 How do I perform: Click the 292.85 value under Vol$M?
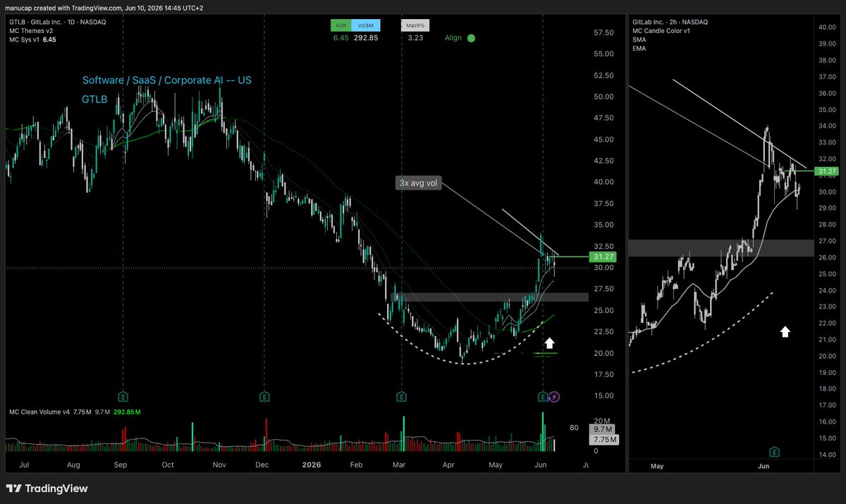click(x=366, y=38)
